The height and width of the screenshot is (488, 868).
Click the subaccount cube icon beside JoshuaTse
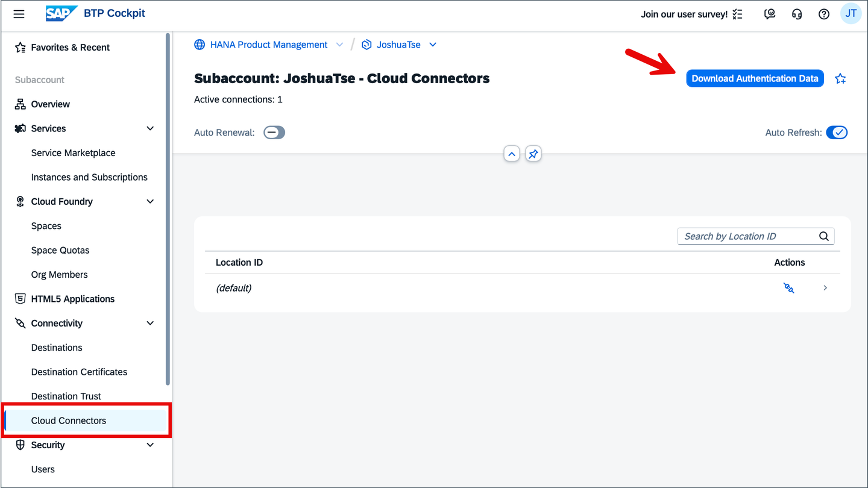click(366, 45)
